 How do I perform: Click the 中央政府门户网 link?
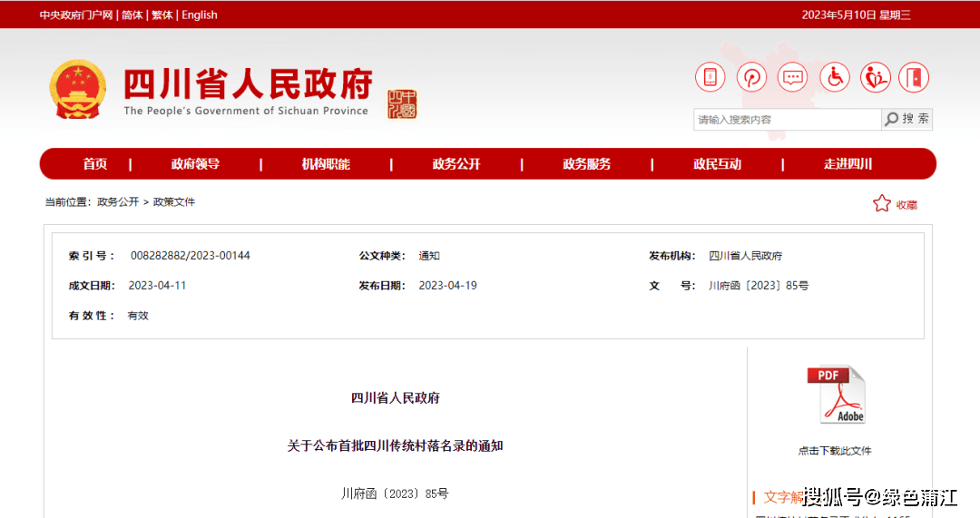[x=76, y=15]
